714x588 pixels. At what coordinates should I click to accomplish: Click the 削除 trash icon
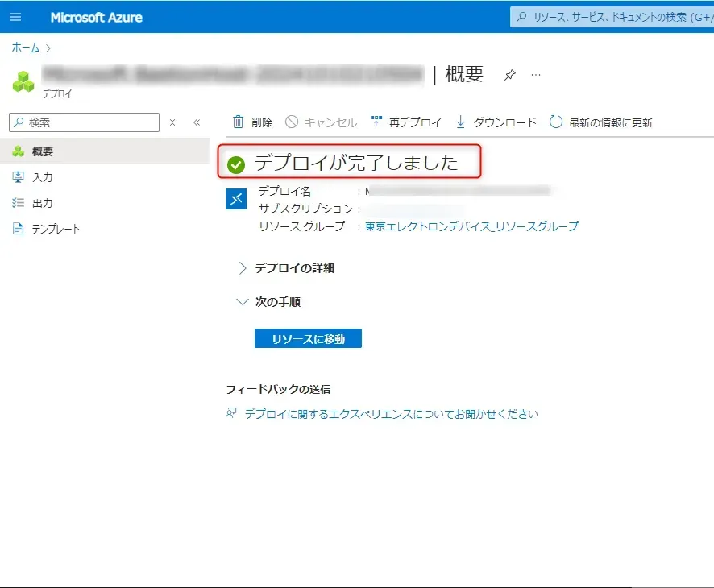coord(239,122)
